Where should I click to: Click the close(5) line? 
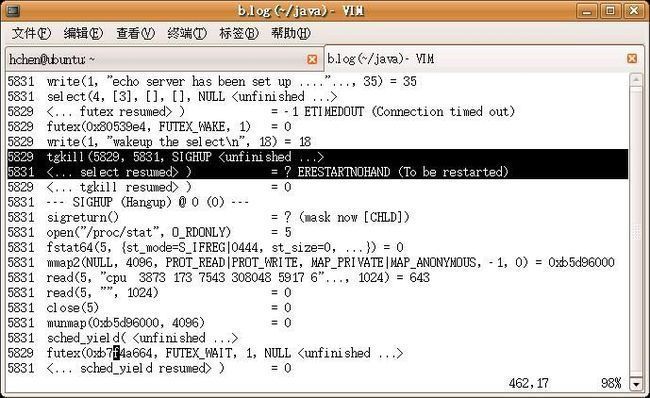coord(150,308)
